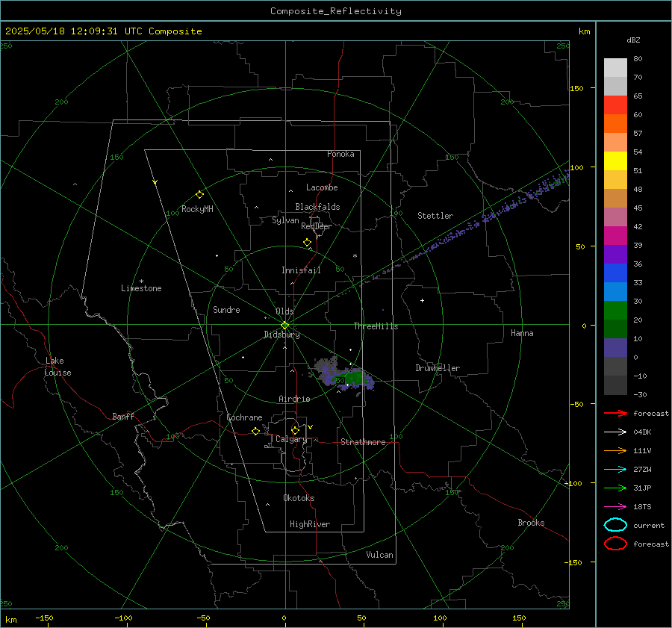Click the Olds town label
The height and width of the screenshot is (628, 672).
[284, 311]
